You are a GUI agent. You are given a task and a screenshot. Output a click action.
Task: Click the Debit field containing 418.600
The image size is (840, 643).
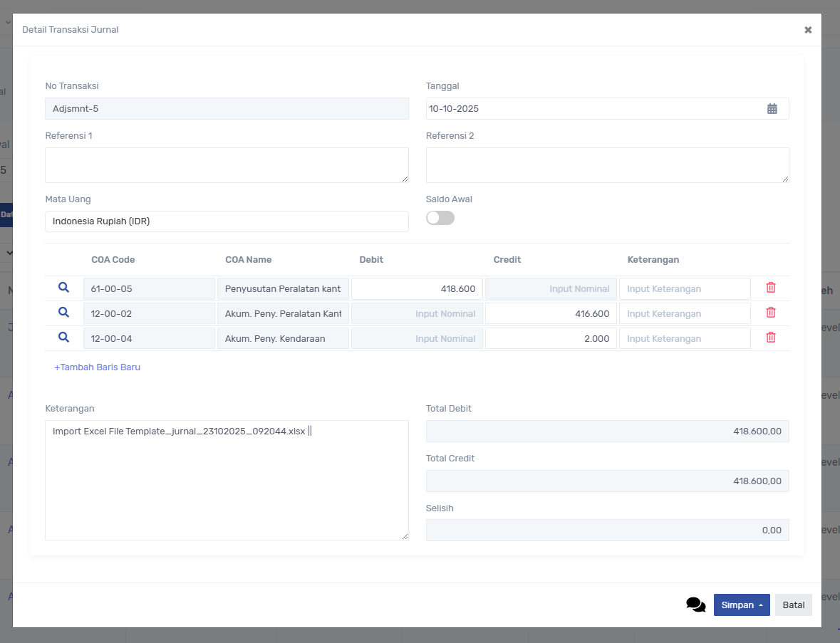(417, 289)
